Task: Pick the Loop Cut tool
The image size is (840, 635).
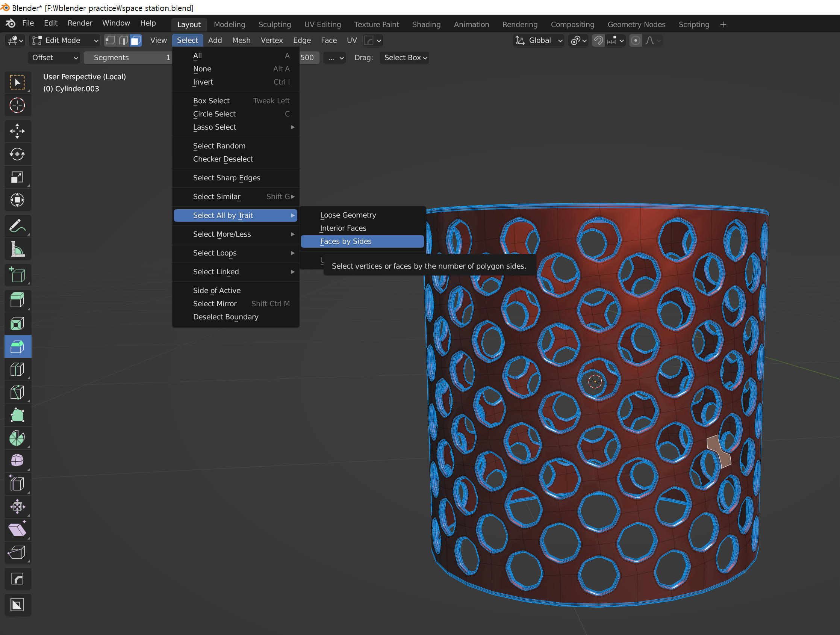Action: [x=17, y=369]
